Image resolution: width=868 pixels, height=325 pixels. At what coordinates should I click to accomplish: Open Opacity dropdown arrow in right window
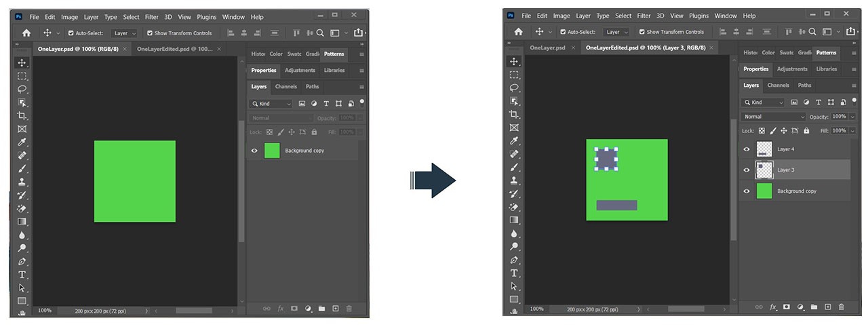coord(852,117)
